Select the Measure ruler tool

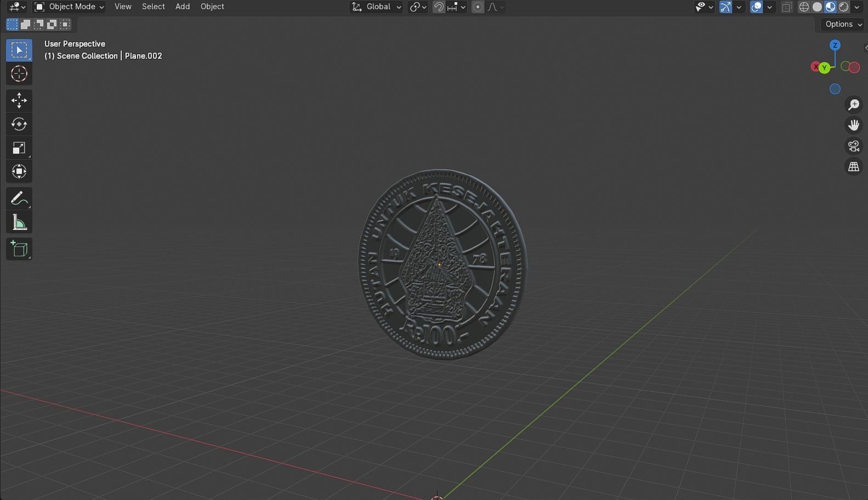[19, 222]
